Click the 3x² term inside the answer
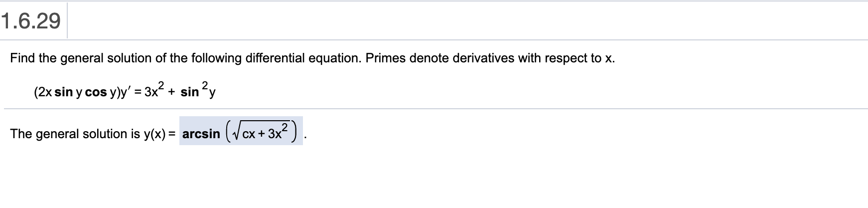Image resolution: width=868 pixels, height=208 pixels. tap(278, 132)
